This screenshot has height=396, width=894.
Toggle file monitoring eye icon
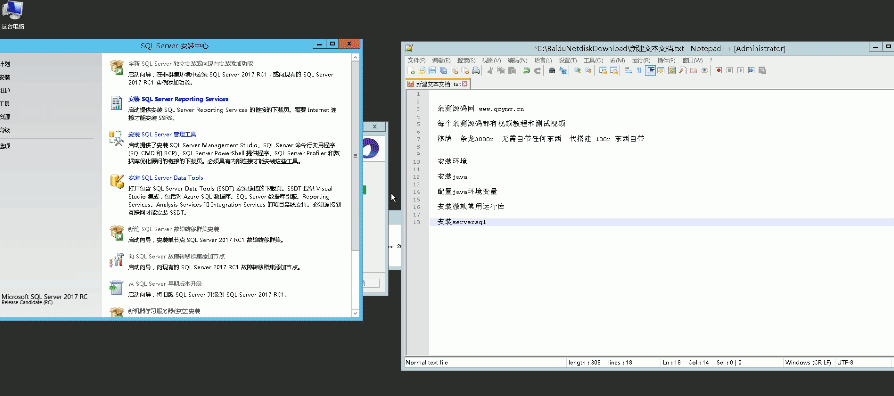point(705,71)
